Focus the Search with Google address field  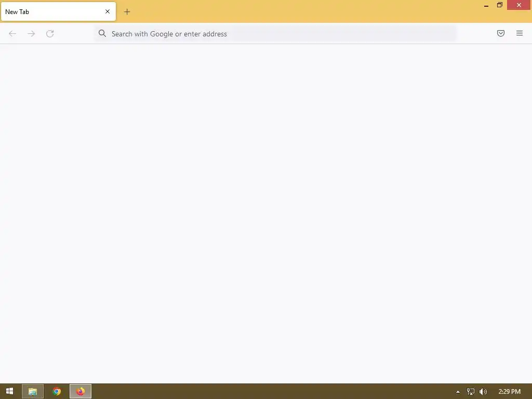tap(275, 34)
